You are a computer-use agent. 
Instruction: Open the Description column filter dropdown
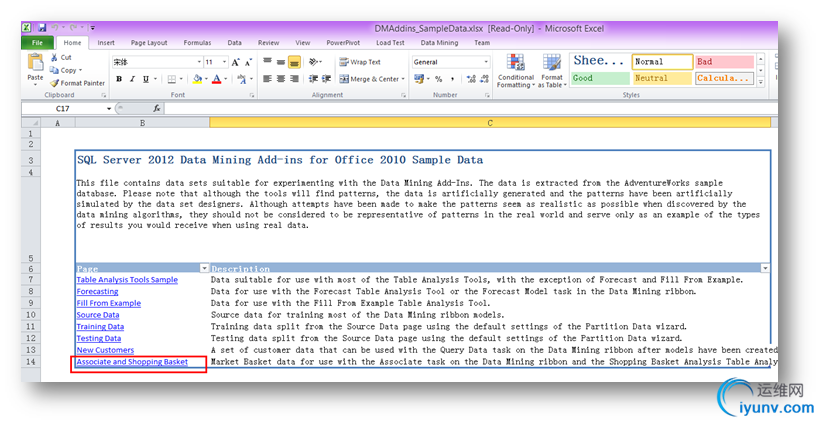[x=765, y=268]
